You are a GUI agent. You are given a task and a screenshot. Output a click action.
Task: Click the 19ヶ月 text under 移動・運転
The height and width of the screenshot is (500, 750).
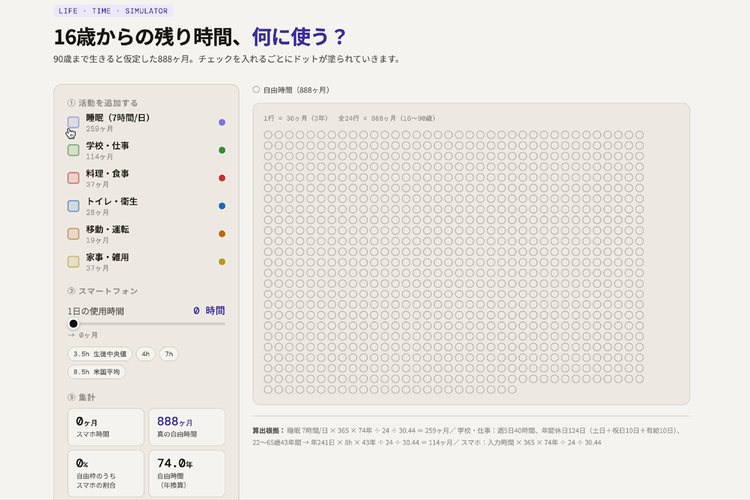(x=98, y=241)
